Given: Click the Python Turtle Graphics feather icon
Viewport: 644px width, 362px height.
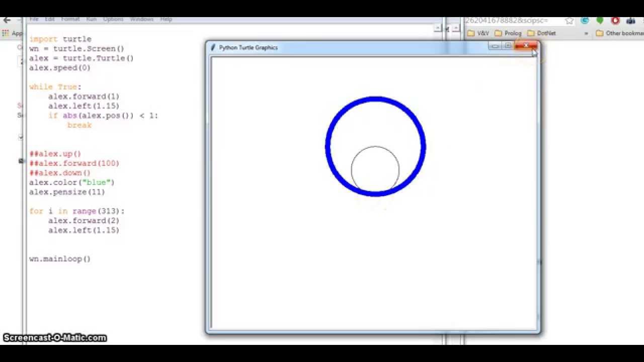Looking at the screenshot, I should [x=213, y=47].
